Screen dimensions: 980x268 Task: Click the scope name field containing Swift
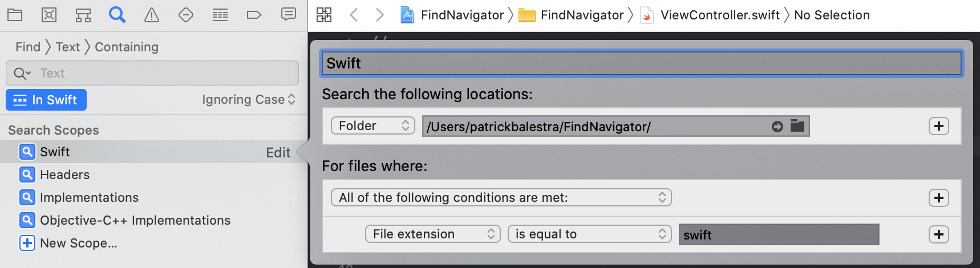642,63
